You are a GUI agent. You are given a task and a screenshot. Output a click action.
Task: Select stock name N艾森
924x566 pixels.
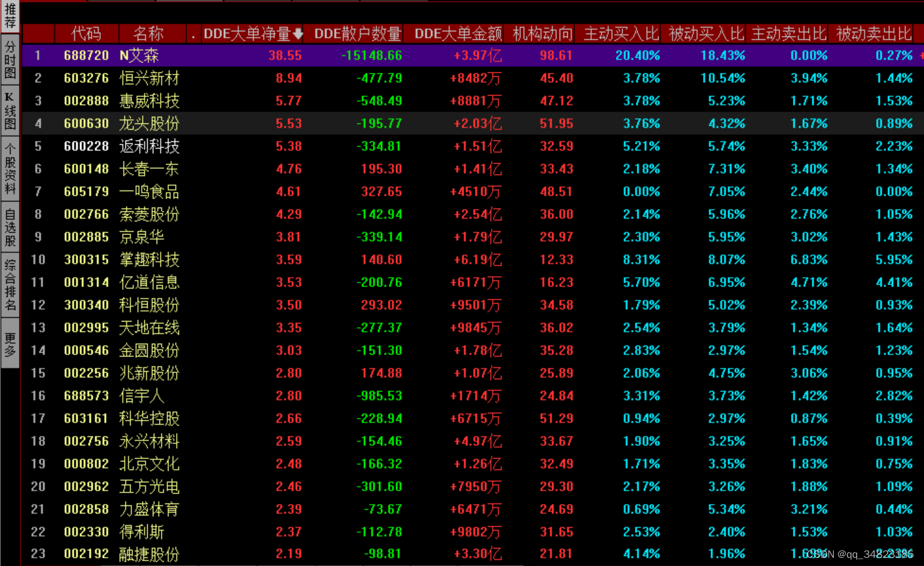(139, 55)
